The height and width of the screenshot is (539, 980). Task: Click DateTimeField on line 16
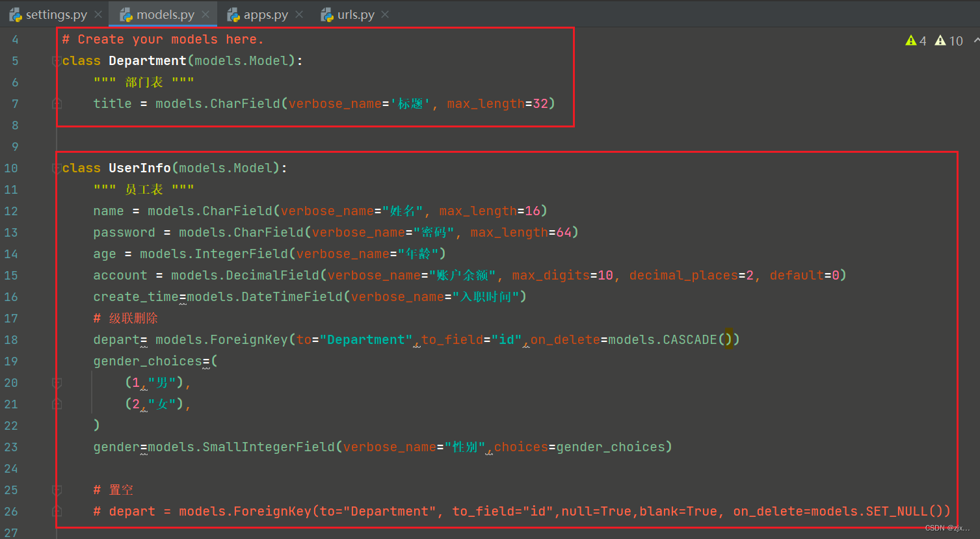292,297
